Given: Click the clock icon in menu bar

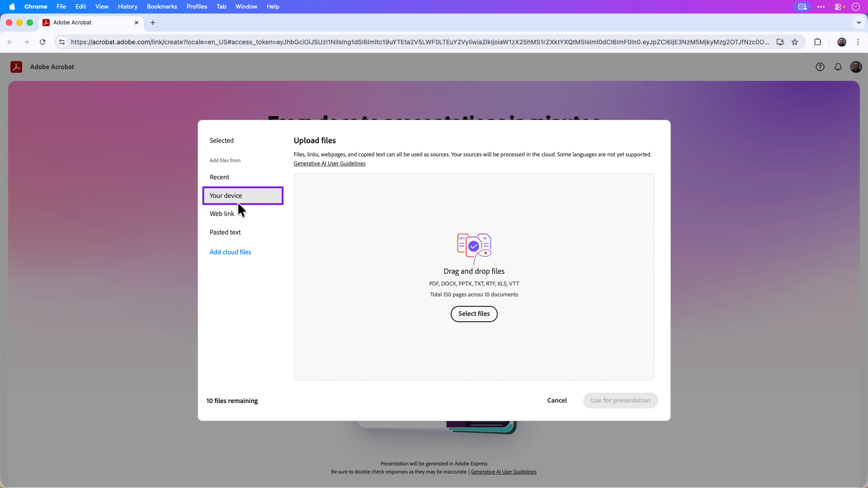Looking at the screenshot, I should (x=856, y=7).
